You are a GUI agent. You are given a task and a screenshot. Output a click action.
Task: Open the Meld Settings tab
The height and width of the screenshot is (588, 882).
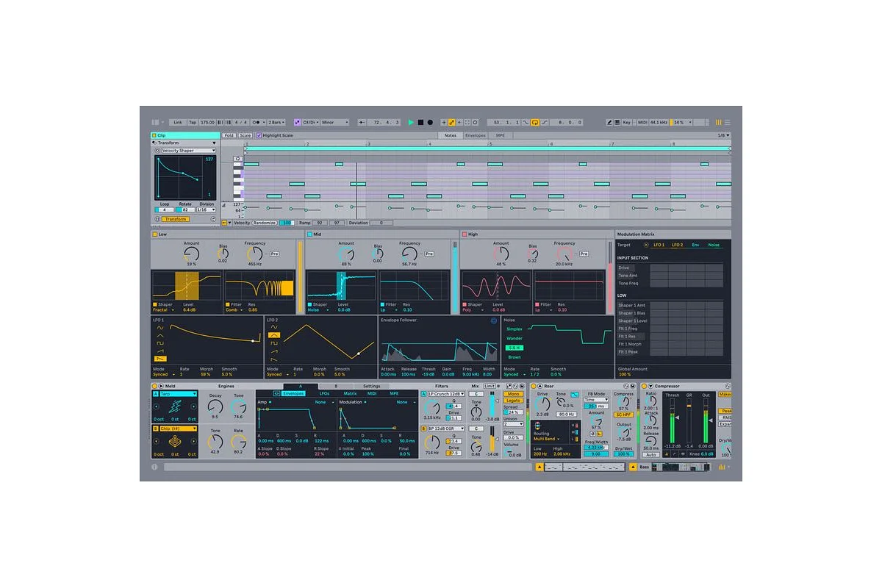[372, 386]
